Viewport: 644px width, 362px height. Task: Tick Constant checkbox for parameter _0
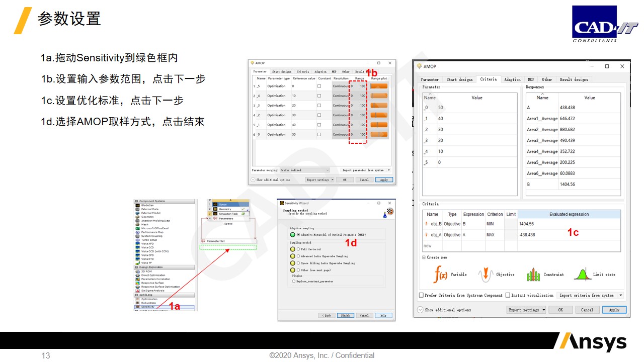(319, 134)
